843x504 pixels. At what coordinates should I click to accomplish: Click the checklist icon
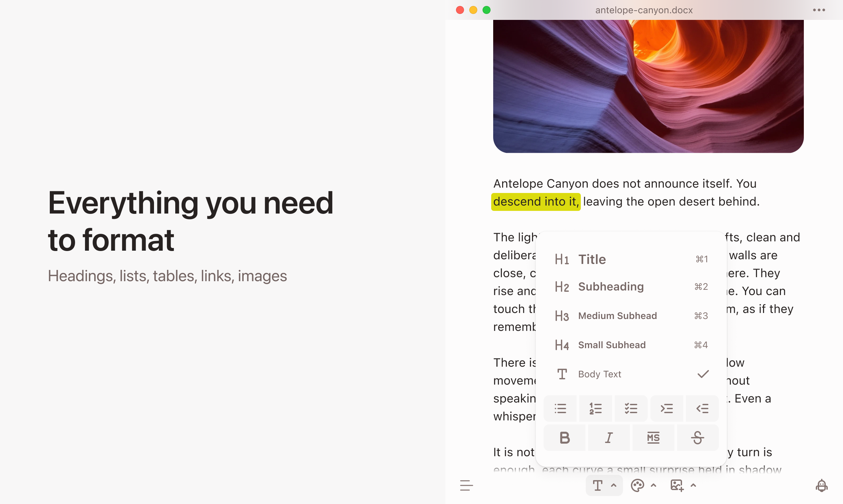tap(631, 408)
